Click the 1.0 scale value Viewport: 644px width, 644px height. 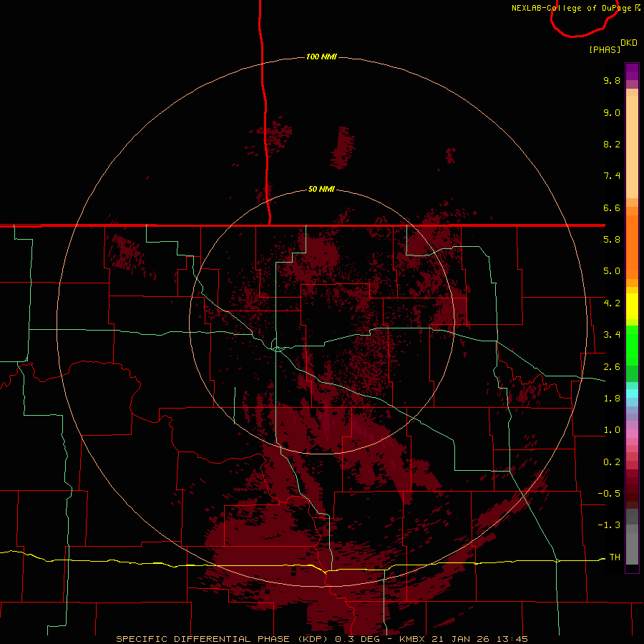tap(612, 431)
